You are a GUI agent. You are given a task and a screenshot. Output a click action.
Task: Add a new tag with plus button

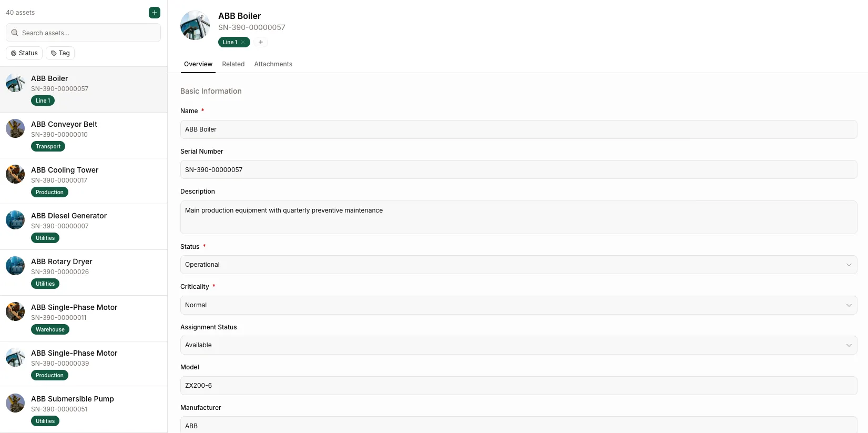(x=261, y=42)
